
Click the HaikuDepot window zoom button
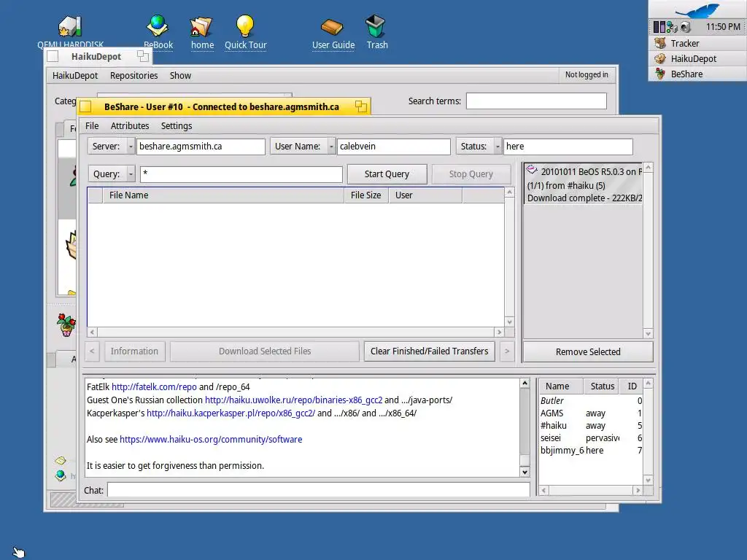142,56
